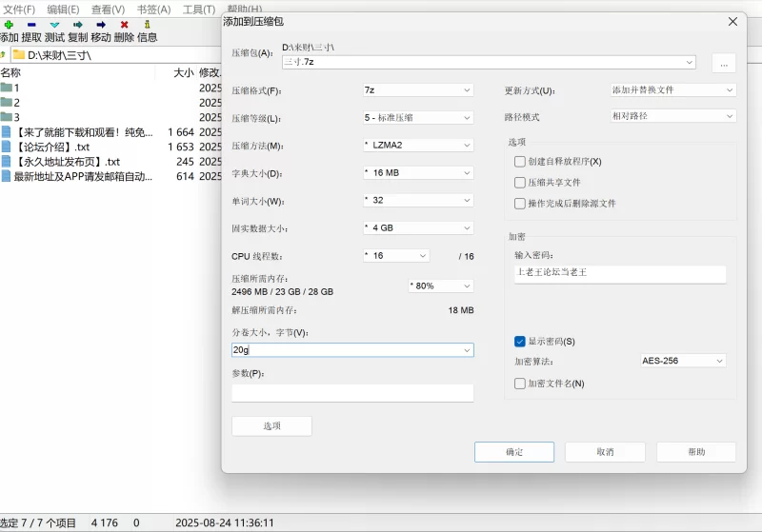Click the 参数(P) input field
The width and height of the screenshot is (762, 532).
point(352,393)
